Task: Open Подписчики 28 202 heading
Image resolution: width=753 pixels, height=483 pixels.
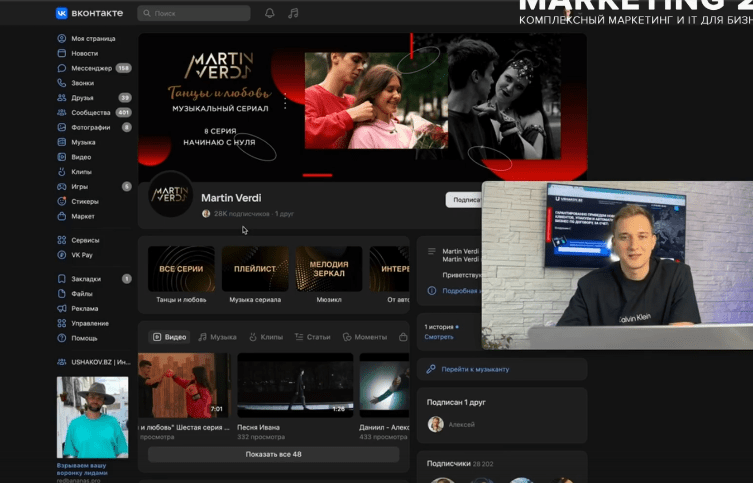Action: 460,464
